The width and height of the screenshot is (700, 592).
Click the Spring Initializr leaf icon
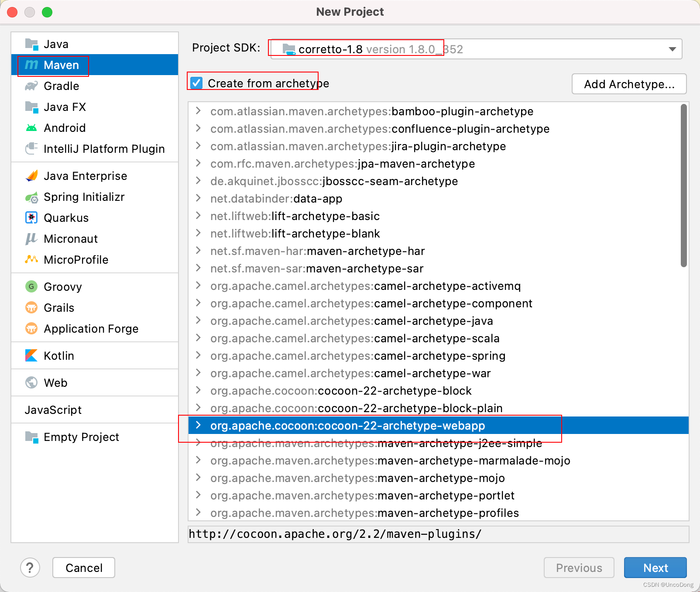pyautogui.click(x=31, y=197)
